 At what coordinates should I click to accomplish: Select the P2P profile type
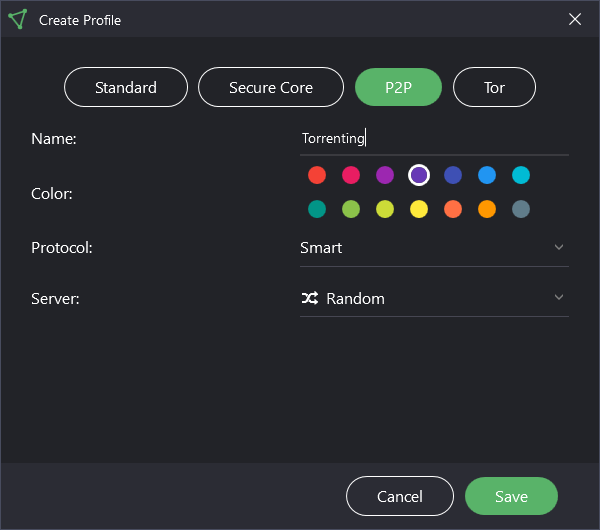(x=398, y=87)
